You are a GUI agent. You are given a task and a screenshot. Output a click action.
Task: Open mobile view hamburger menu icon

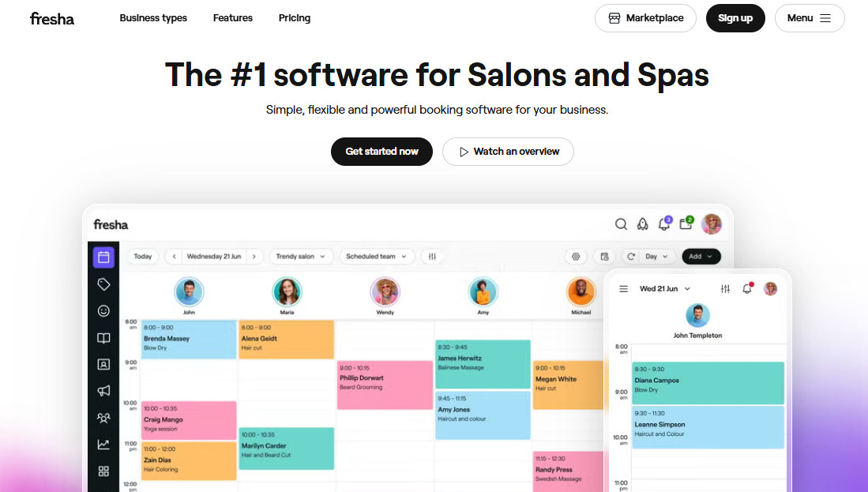(x=623, y=289)
